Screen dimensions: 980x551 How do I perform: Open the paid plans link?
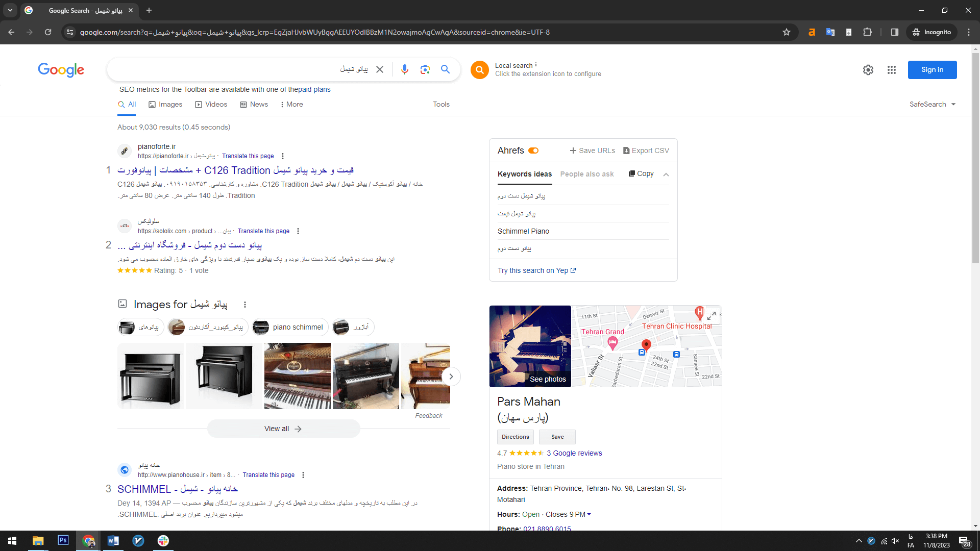click(x=315, y=89)
